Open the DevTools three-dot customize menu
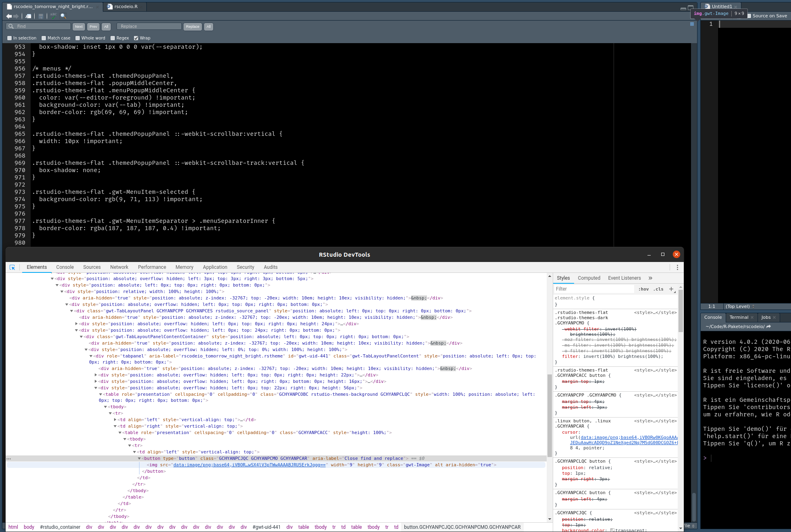Viewport: 791px width, 532px height. [x=678, y=267]
